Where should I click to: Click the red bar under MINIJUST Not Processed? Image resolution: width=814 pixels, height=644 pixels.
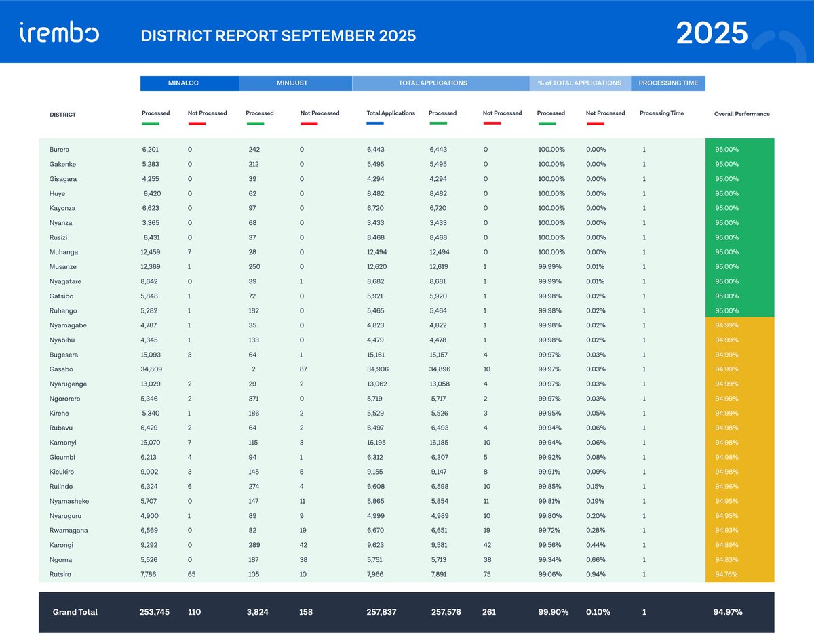pyautogui.click(x=310, y=125)
